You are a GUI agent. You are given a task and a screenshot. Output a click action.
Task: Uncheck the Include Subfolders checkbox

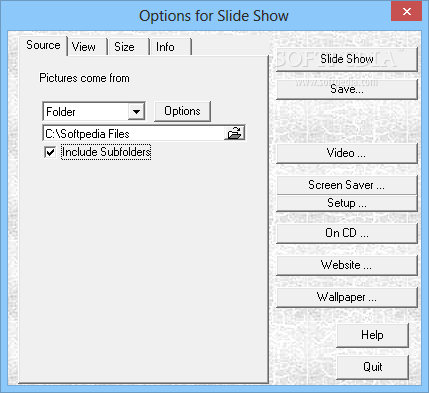click(50, 153)
